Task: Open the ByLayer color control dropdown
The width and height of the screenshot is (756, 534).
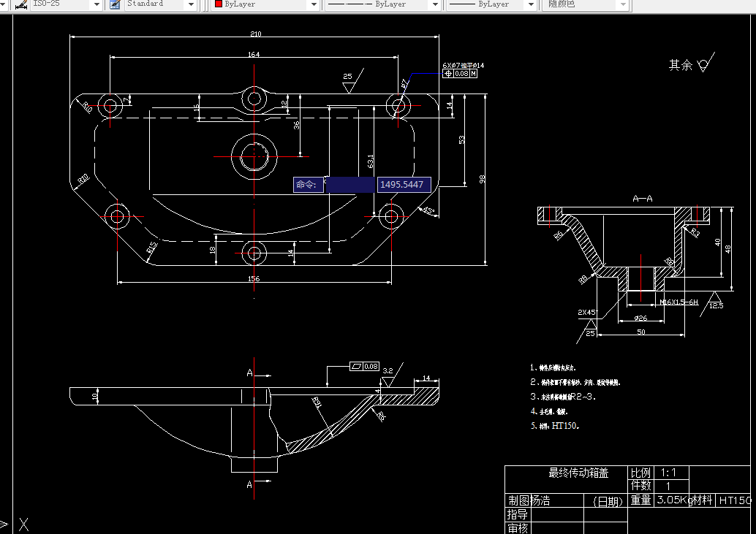Action: 314,4
